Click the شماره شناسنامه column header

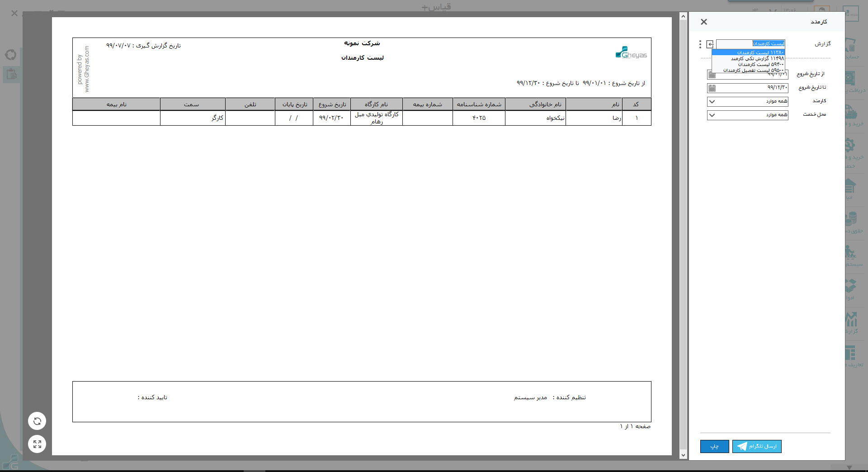pyautogui.click(x=479, y=104)
